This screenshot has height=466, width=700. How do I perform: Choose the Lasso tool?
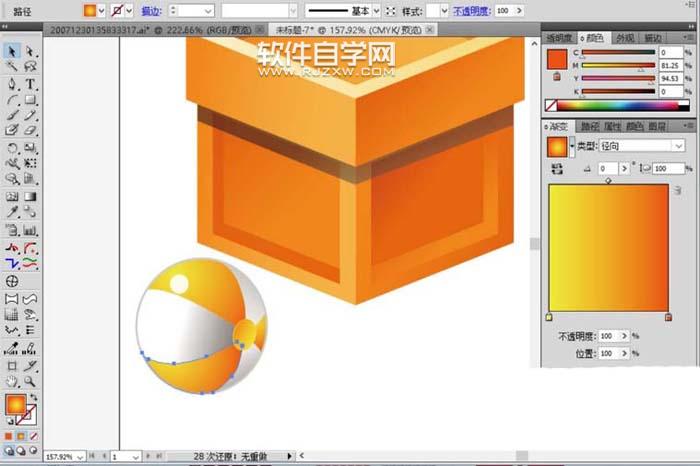(x=30, y=67)
